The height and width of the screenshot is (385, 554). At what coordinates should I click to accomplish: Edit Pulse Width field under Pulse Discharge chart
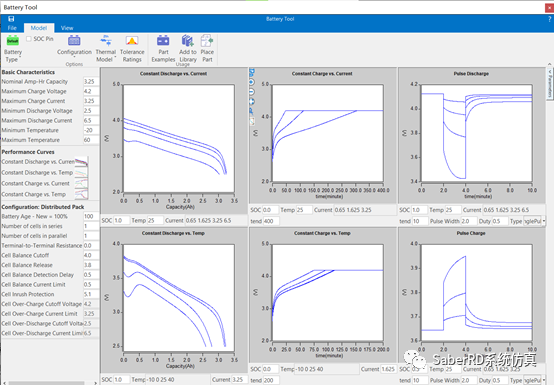pos(469,221)
